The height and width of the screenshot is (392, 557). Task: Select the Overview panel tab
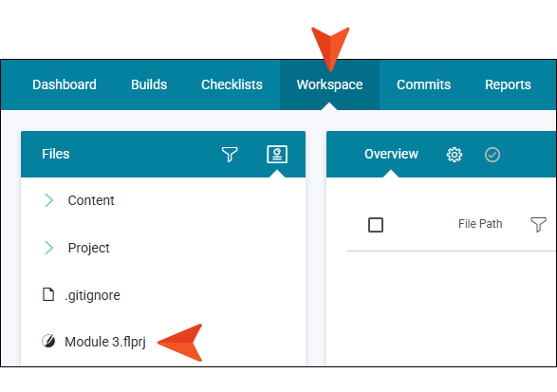pos(391,155)
